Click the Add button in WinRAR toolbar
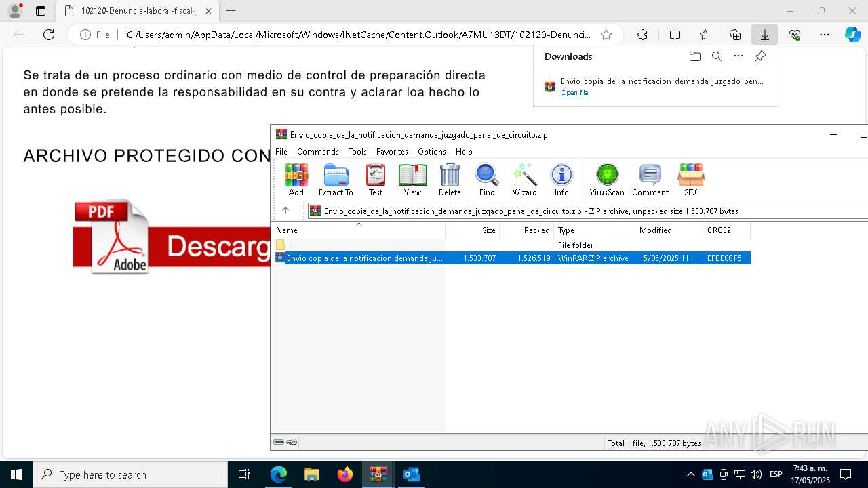 point(296,180)
